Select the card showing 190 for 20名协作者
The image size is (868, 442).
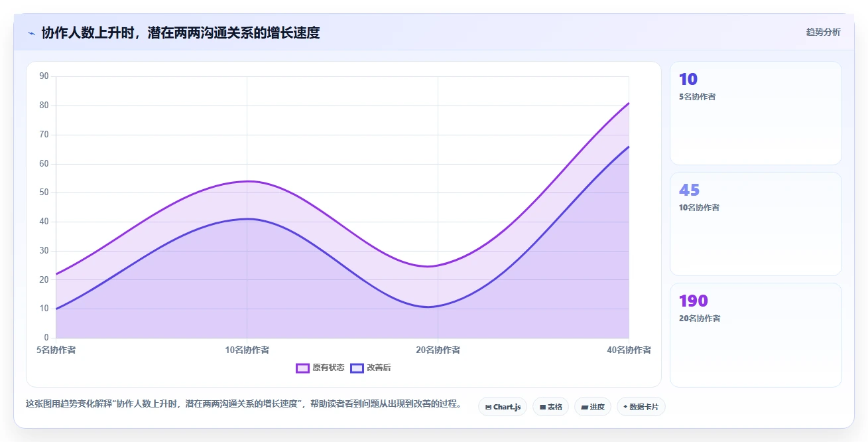click(x=756, y=335)
